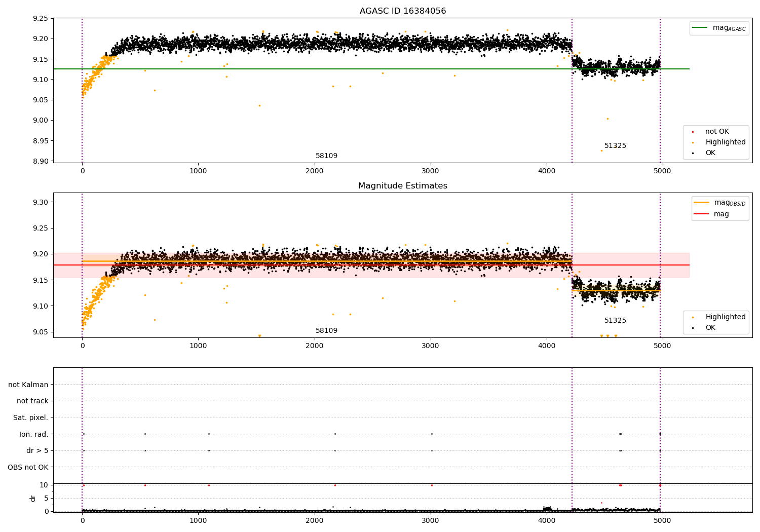Image resolution: width=760 pixels, height=532 pixels.
Task: Click the 2000 x-tick of the Magnitude Estimates plot
Action: (x=315, y=346)
